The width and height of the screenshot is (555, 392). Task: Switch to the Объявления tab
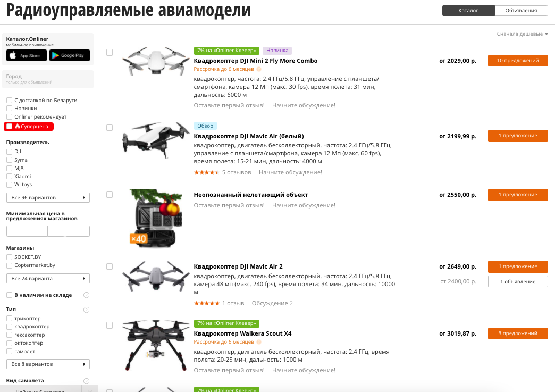point(521,11)
